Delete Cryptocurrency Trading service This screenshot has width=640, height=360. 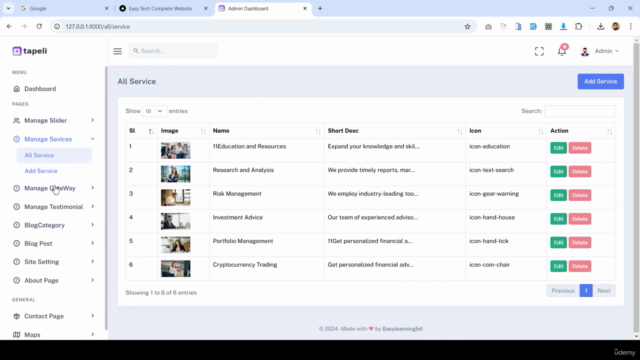580,266
